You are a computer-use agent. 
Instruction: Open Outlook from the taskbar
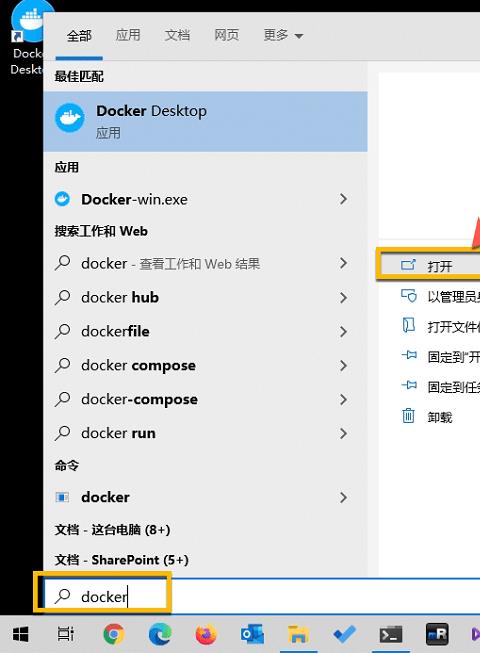coord(252,634)
